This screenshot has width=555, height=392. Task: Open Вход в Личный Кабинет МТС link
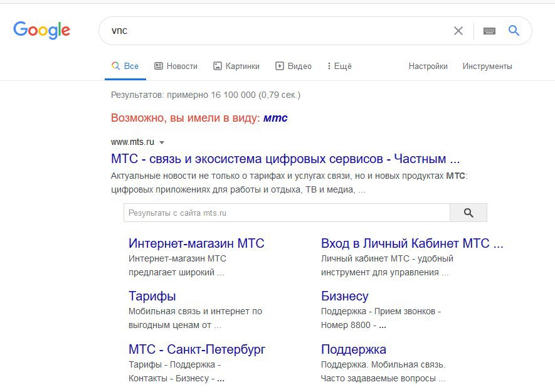[412, 243]
